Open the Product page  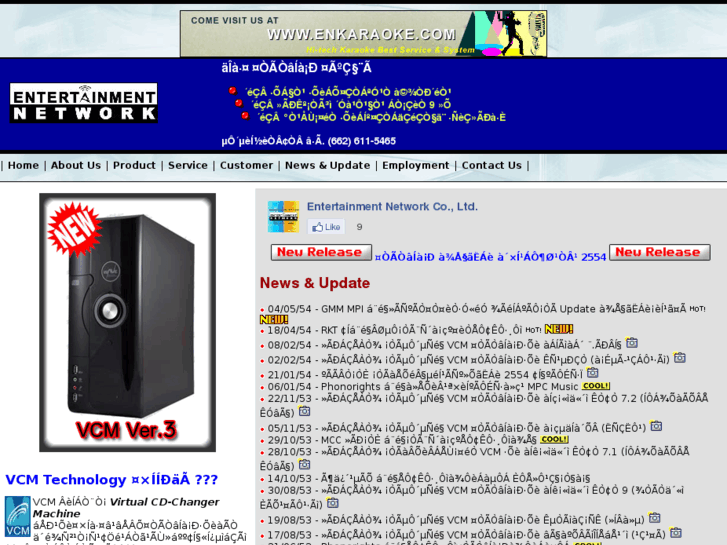coord(134,165)
